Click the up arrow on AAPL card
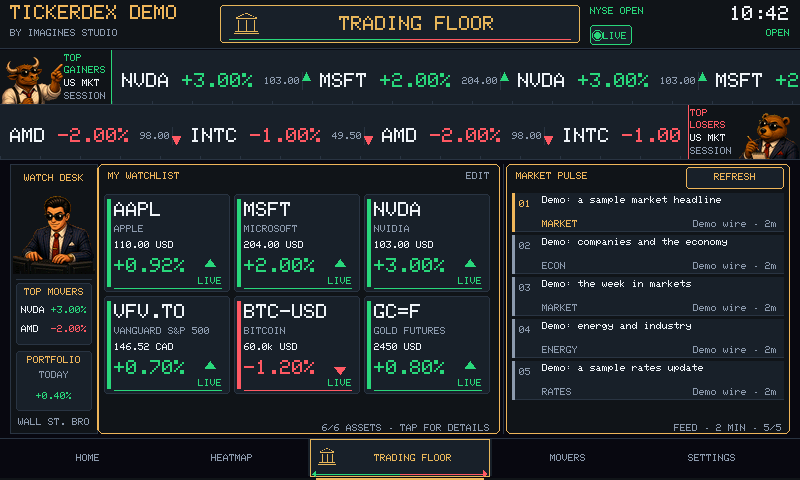Image resolution: width=800 pixels, height=480 pixels. pos(210,264)
